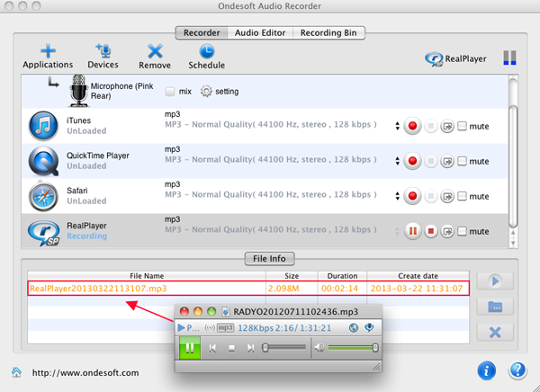540x392 pixels.
Task: Open the Recording Bin tab
Action: pos(328,33)
